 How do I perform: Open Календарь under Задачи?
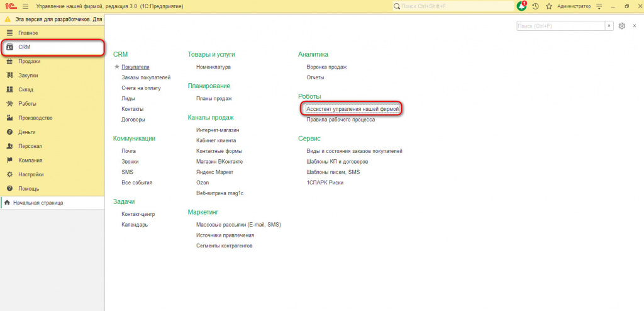[x=135, y=225]
